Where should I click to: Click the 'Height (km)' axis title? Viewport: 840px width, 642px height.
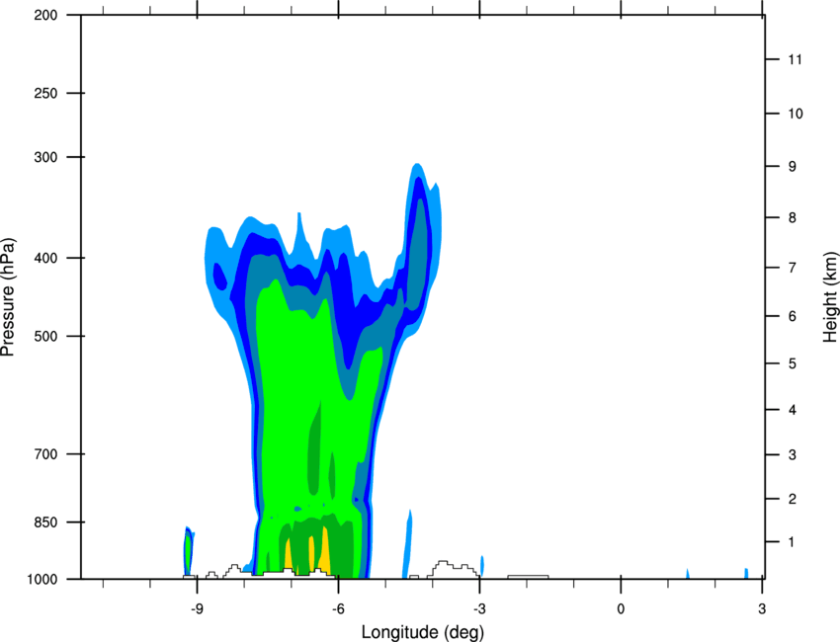(830, 296)
